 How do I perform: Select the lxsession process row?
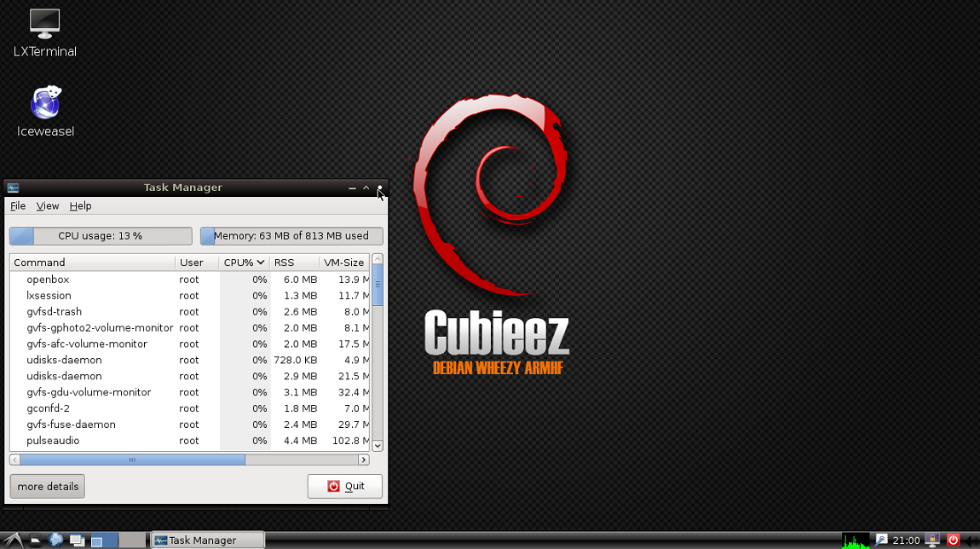[x=189, y=296]
